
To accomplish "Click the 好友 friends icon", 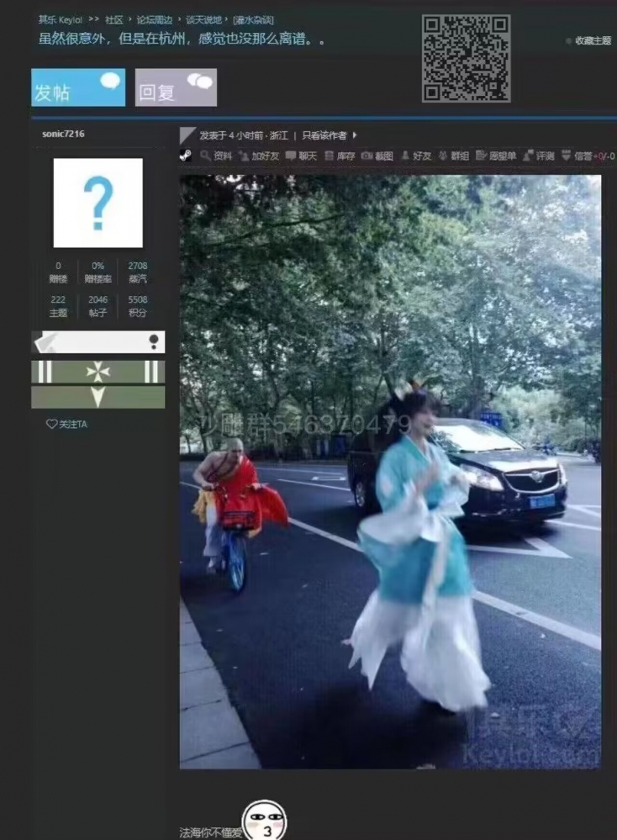I will 405,156.
